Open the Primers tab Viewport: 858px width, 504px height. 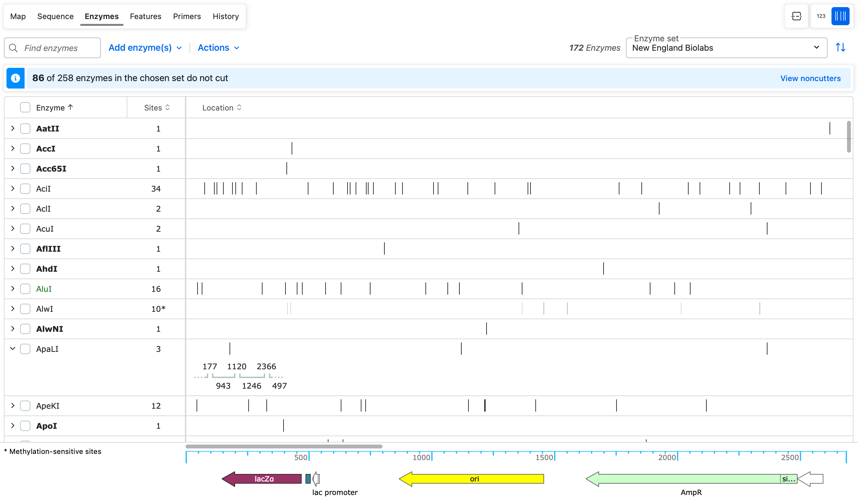point(187,16)
